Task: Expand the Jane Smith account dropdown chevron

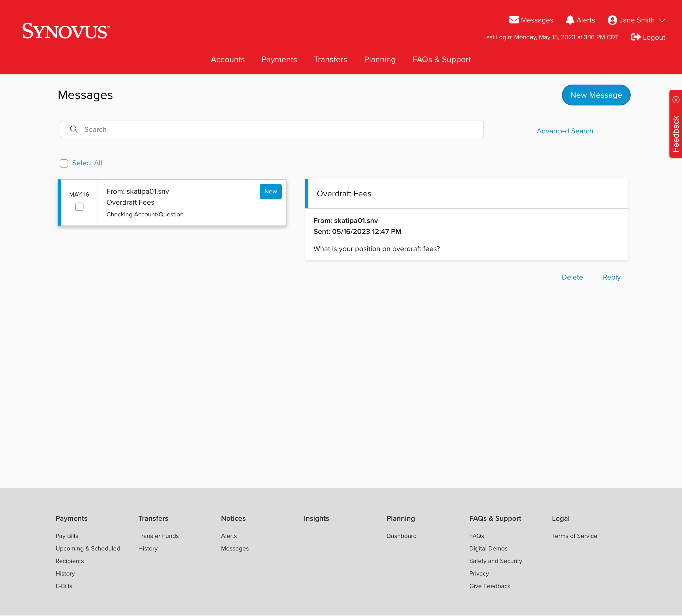Action: (662, 20)
